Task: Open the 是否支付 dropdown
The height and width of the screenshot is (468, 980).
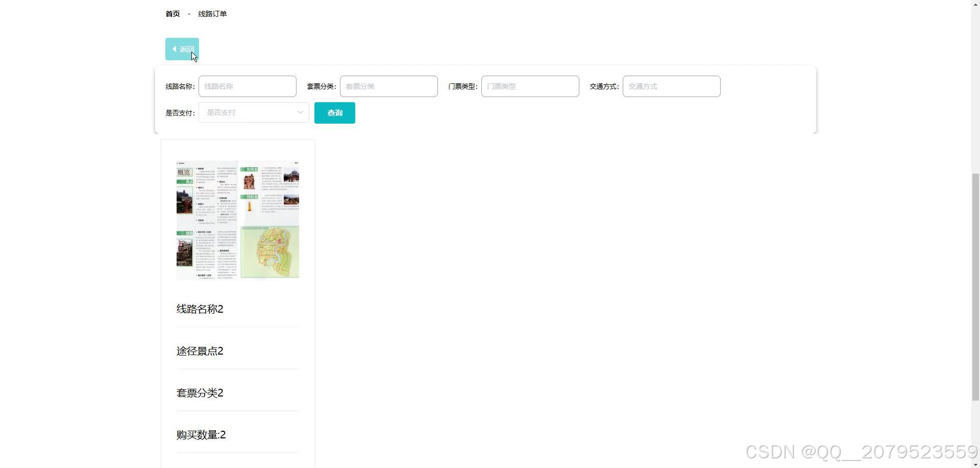Action: pos(254,112)
